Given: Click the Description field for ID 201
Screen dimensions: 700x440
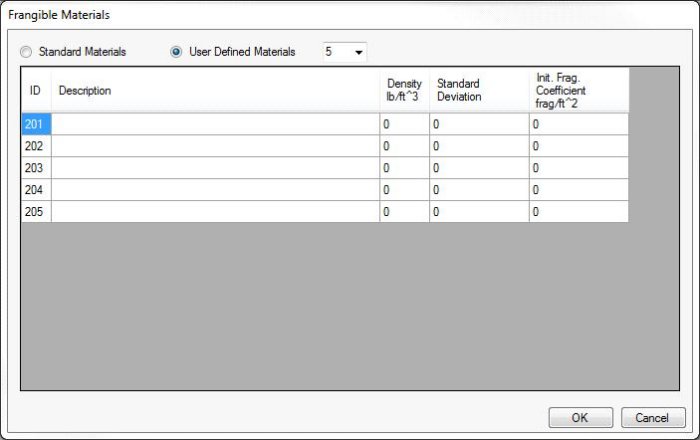Looking at the screenshot, I should [215, 124].
